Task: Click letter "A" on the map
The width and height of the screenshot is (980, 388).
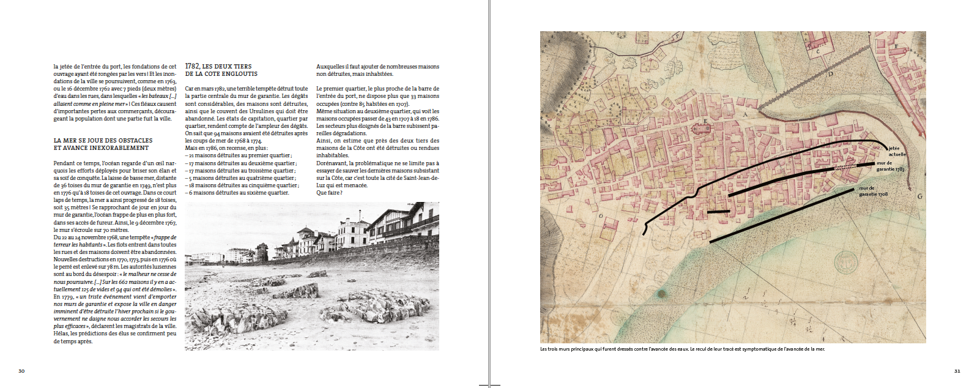Action: click(x=745, y=114)
